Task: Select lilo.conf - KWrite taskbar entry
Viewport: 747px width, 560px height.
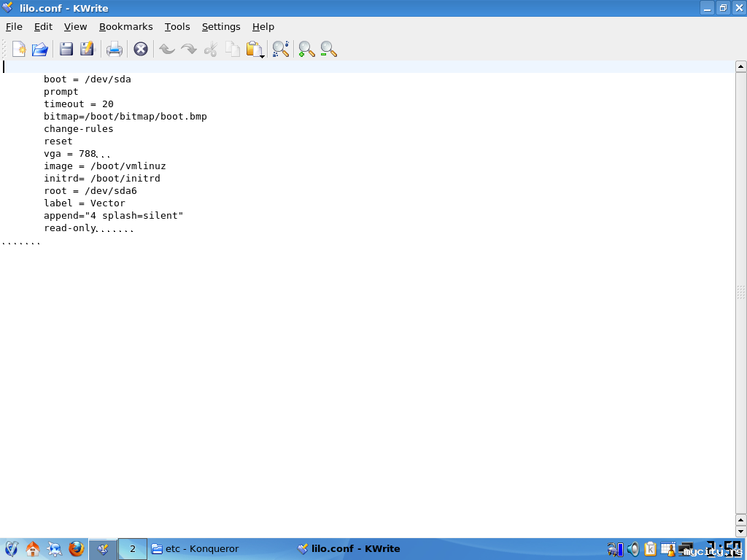Action: [348, 549]
